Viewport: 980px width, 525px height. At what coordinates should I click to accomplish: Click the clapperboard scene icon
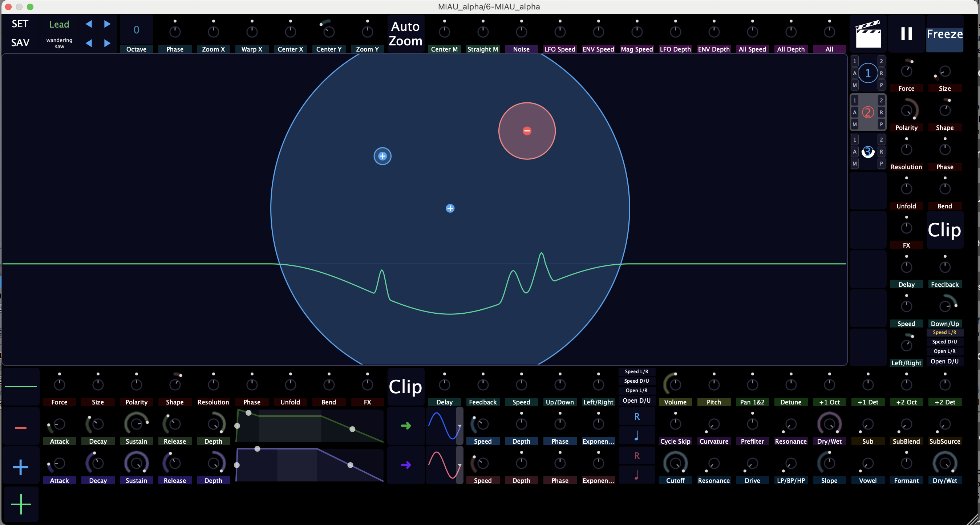868,34
